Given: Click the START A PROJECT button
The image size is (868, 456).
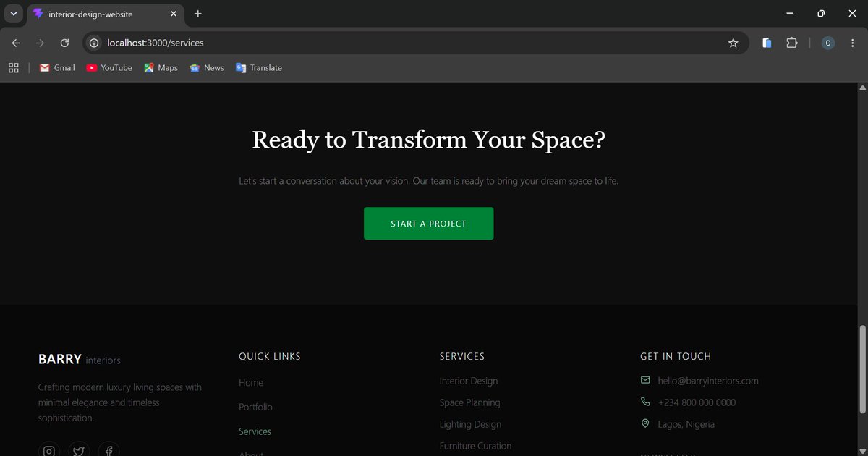Looking at the screenshot, I should click(428, 224).
